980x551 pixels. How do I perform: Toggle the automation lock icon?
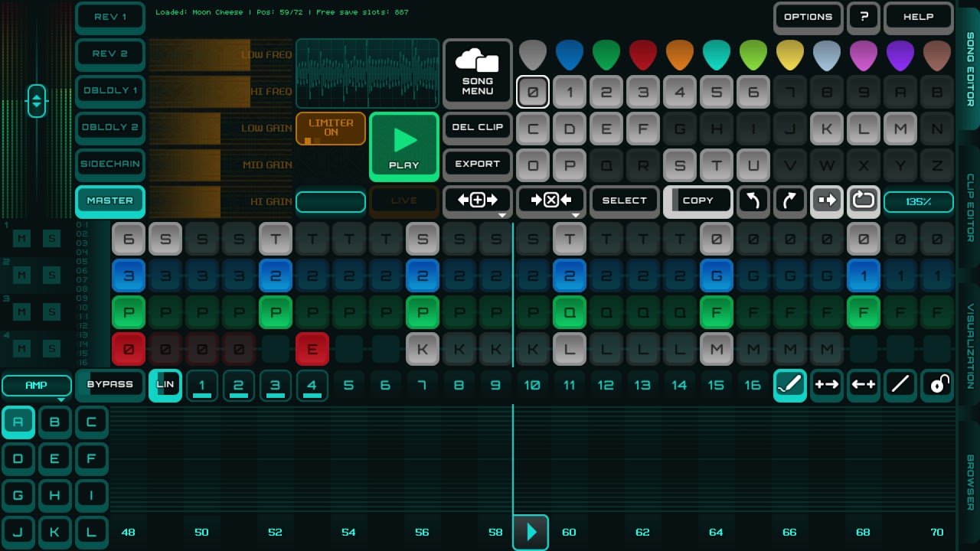[x=937, y=385]
